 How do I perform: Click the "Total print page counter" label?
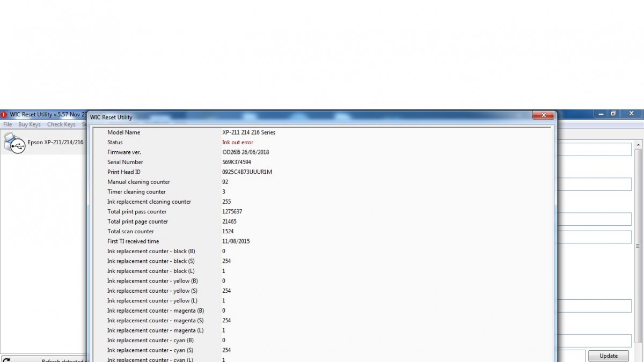coord(137,221)
